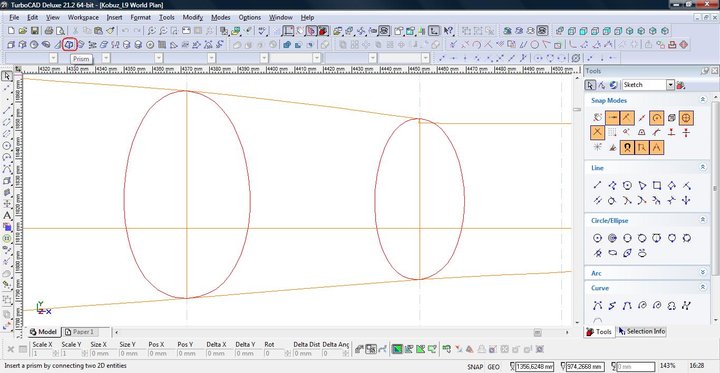Toggle the GEO indicator in status bar

click(x=493, y=367)
